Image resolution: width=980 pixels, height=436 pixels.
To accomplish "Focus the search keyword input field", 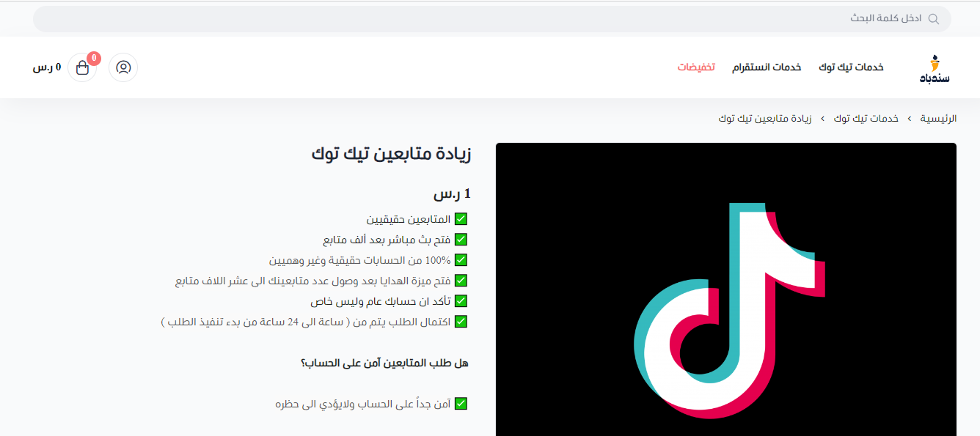I will click(x=492, y=18).
